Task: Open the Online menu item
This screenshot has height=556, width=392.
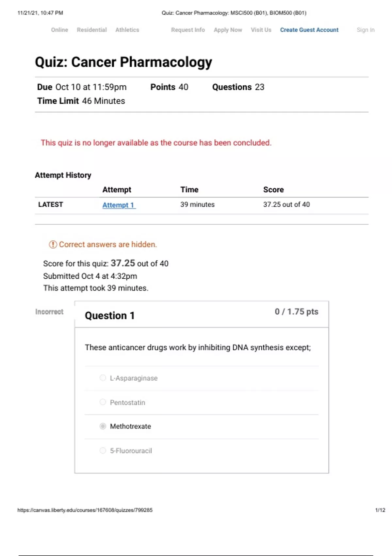Action: (x=59, y=30)
